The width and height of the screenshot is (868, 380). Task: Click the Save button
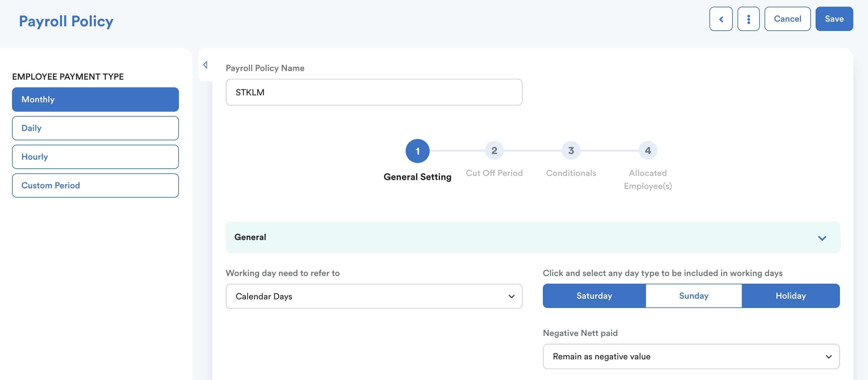[x=834, y=19]
